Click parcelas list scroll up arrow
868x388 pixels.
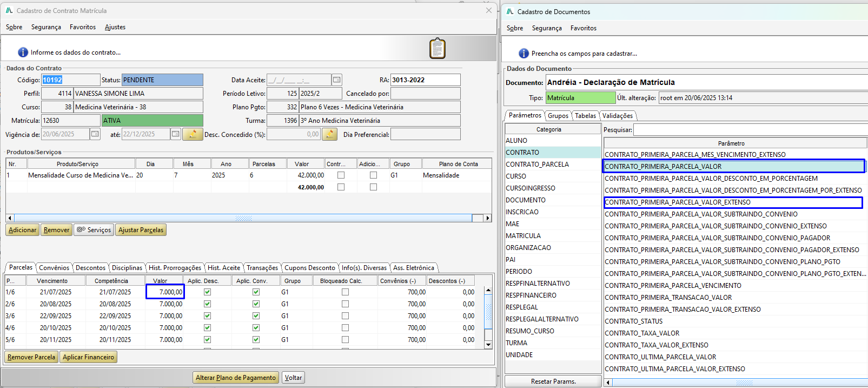(x=488, y=290)
